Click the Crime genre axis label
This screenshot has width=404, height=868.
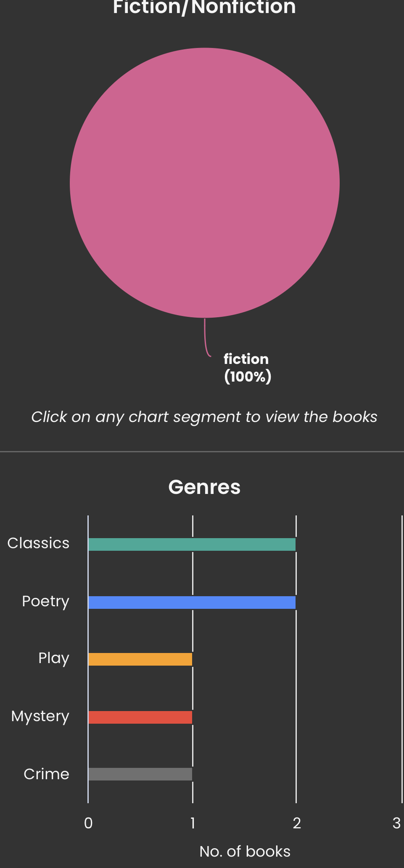[46, 774]
